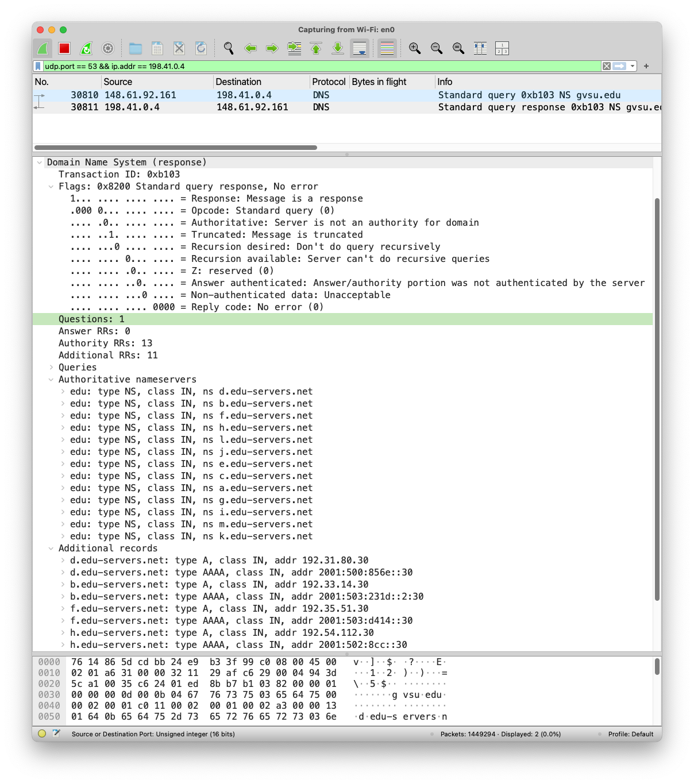Select the Transaction ID: 0xb103 line

[x=343, y=175]
